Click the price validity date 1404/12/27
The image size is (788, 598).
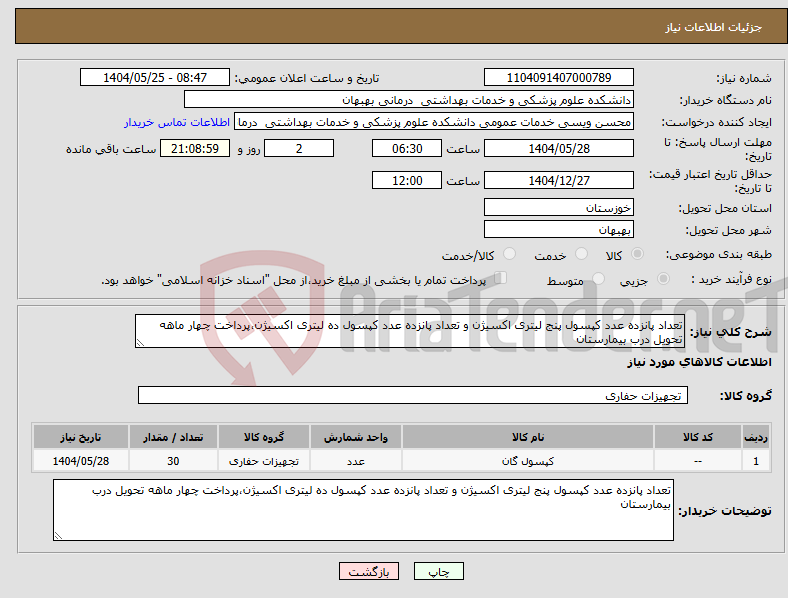pyautogui.click(x=558, y=180)
